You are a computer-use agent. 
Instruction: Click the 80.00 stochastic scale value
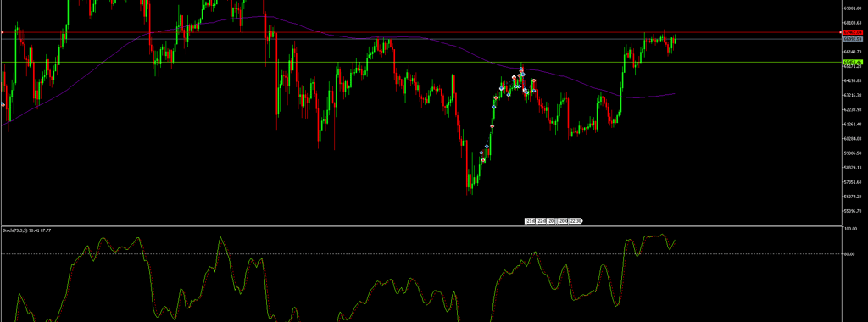coord(849,254)
